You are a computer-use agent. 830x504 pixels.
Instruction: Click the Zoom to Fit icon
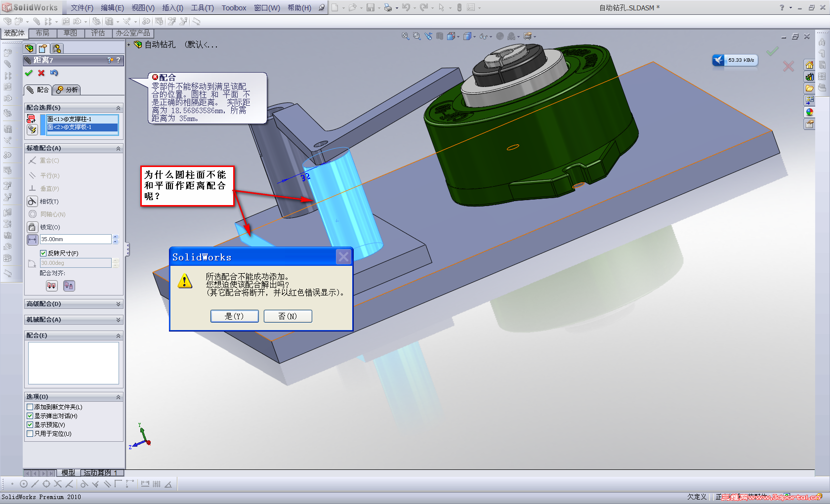click(406, 36)
